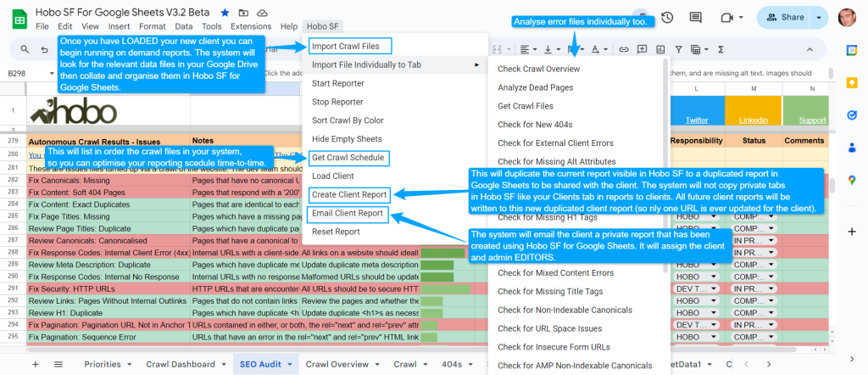868x375 pixels.
Task: Open Google Keep side panel icon
Action: point(852,82)
